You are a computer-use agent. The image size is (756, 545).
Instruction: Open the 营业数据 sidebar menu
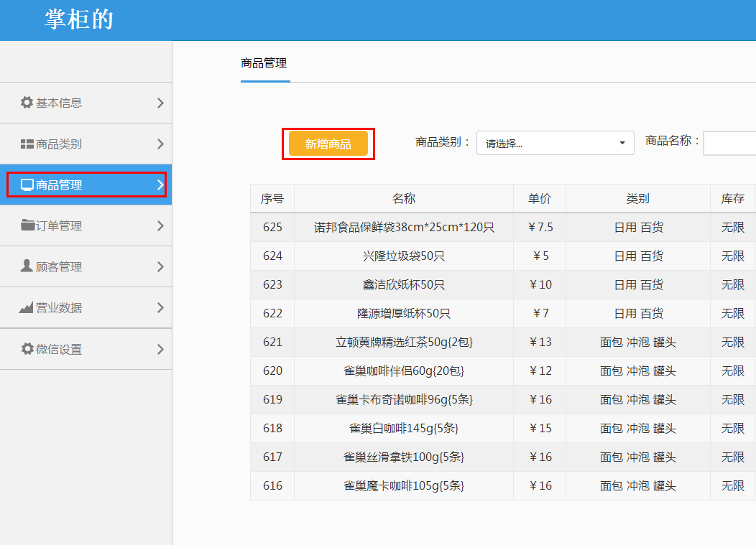click(x=59, y=308)
